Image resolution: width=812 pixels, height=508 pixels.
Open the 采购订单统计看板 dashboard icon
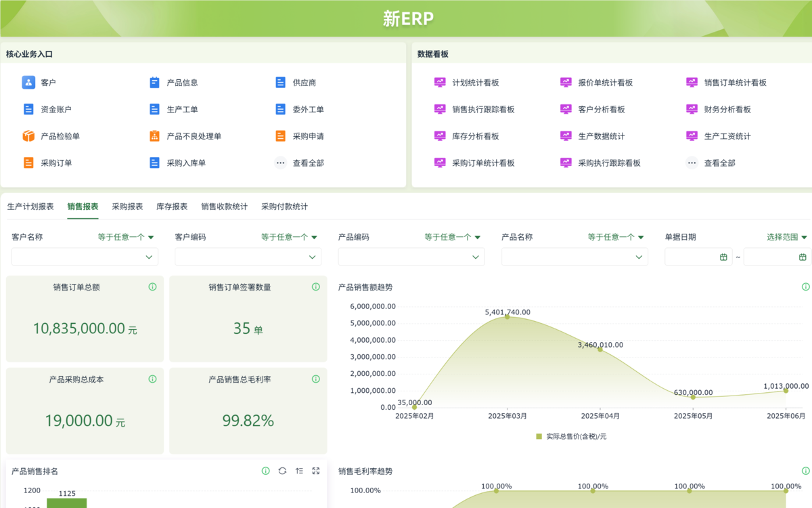coord(440,163)
